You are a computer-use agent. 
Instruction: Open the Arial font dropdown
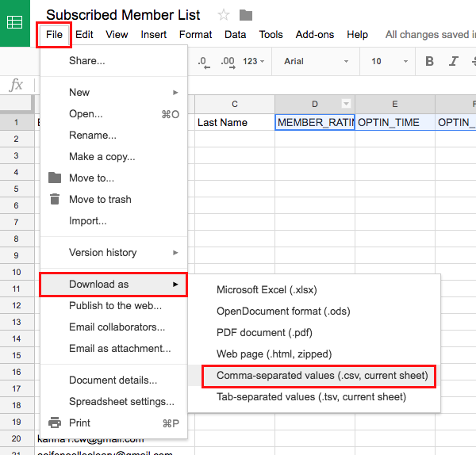click(316, 61)
